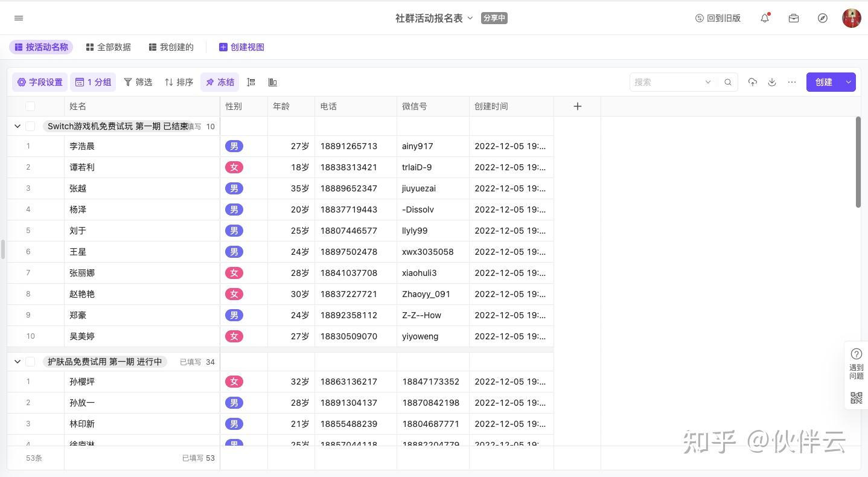Click the gender tag in 郑豪's row
Image resolution: width=868 pixels, height=477 pixels.
coord(234,315)
